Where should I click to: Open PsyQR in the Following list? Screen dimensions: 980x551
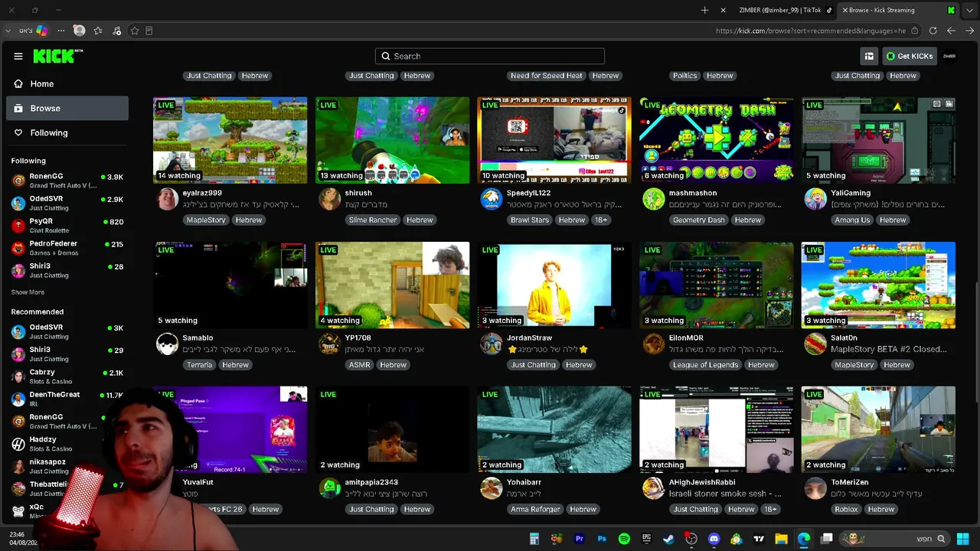pos(67,226)
